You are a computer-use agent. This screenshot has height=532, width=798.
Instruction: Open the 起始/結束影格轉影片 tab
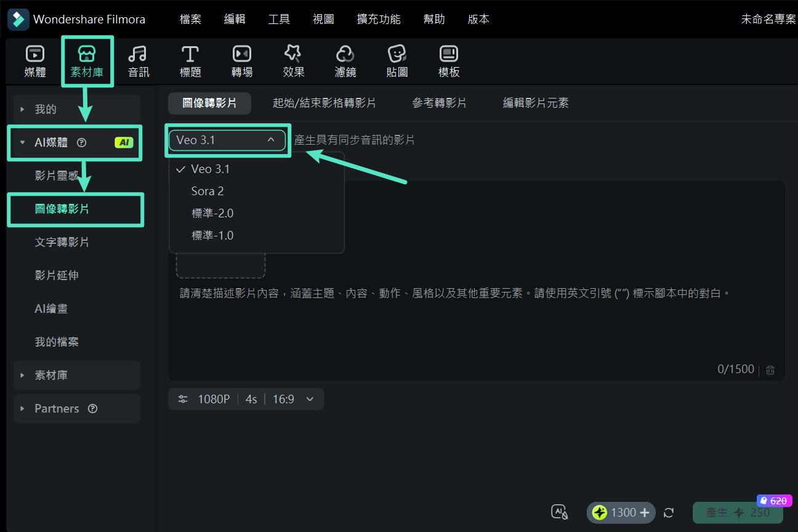324,103
